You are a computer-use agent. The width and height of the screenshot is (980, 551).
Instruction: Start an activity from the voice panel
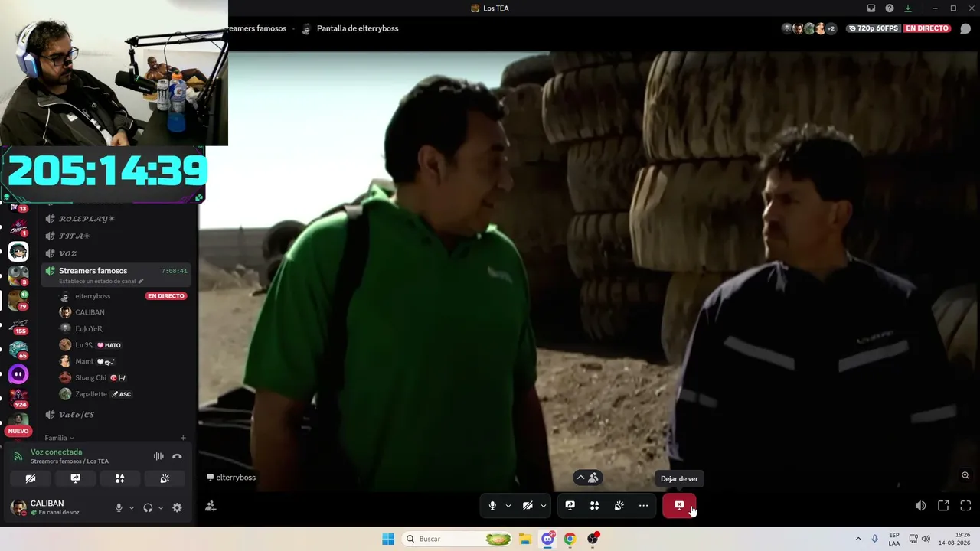pos(119,478)
